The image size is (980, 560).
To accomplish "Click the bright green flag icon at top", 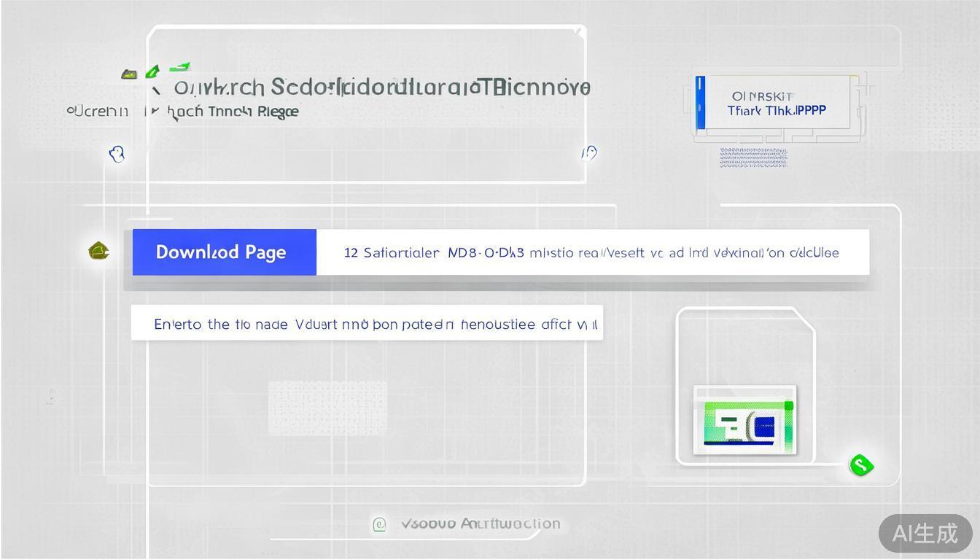I will coord(179,68).
